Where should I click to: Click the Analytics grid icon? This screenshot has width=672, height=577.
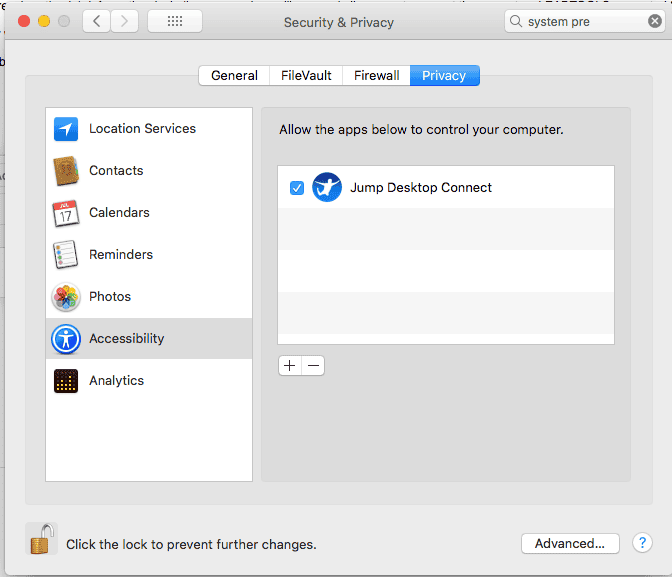66,381
